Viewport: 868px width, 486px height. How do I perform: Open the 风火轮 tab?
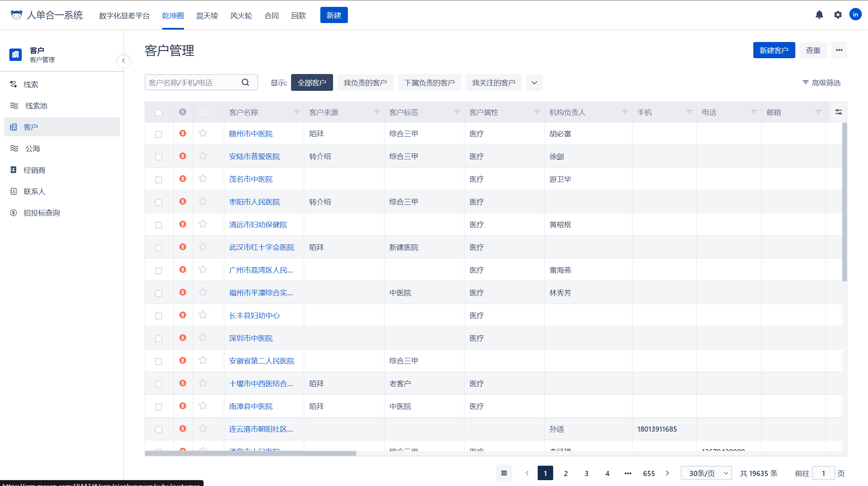tap(241, 15)
